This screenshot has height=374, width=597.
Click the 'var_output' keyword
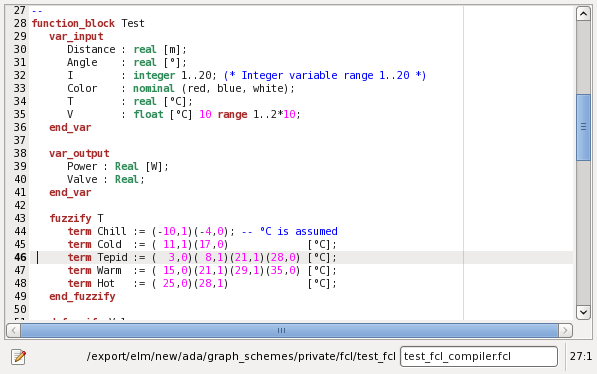(x=79, y=153)
